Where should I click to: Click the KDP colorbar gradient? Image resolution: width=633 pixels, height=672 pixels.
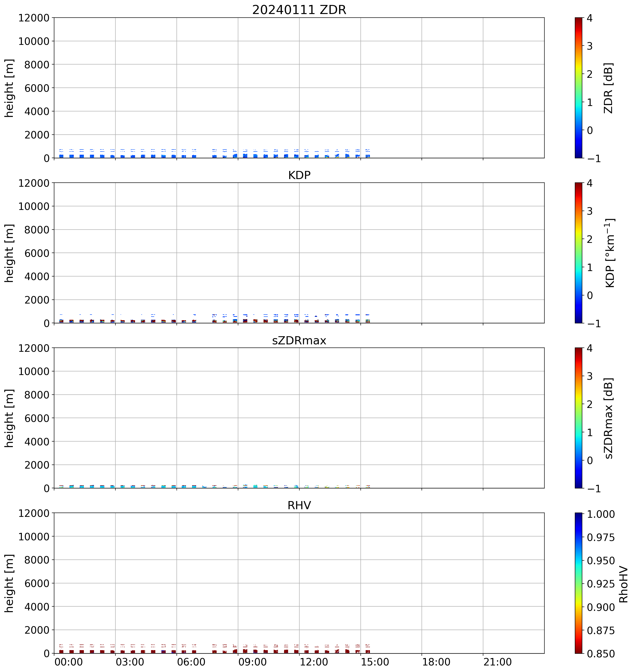[579, 253]
